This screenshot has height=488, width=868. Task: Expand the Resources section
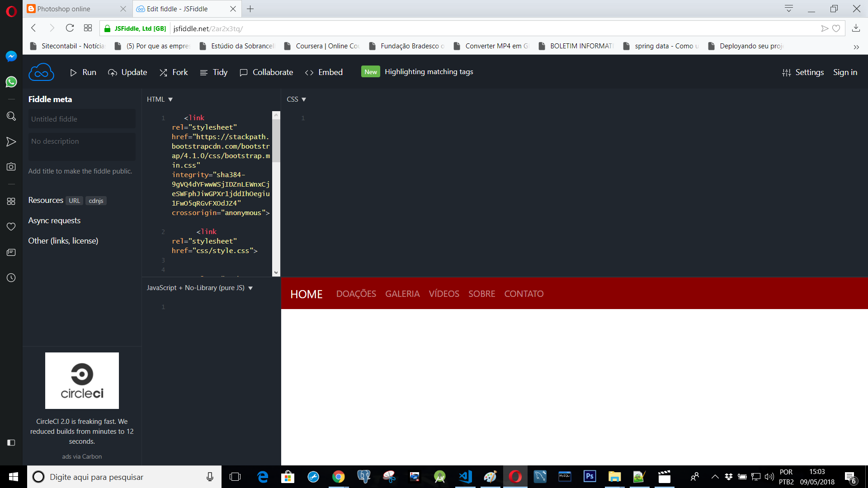[46, 200]
